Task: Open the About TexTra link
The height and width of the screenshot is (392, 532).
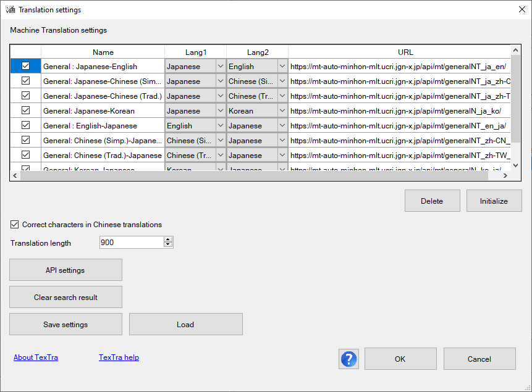Action: point(36,357)
